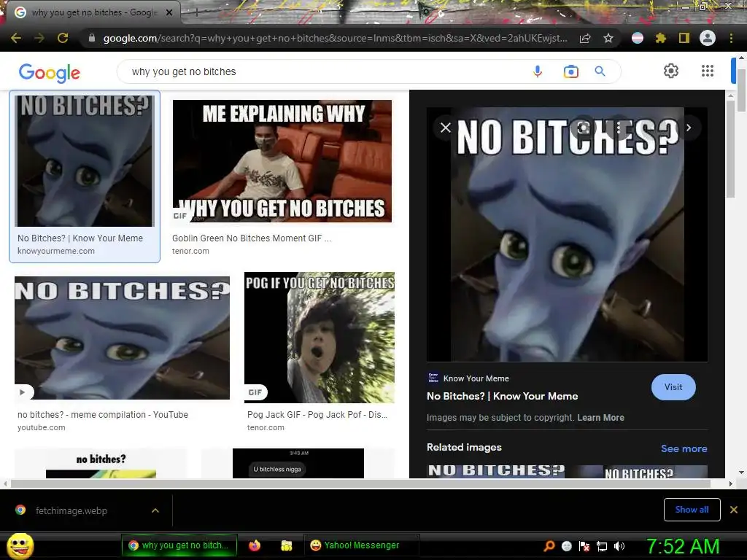The height and width of the screenshot is (560, 747).
Task: Click the blue magnifier search button
Action: coord(600,71)
